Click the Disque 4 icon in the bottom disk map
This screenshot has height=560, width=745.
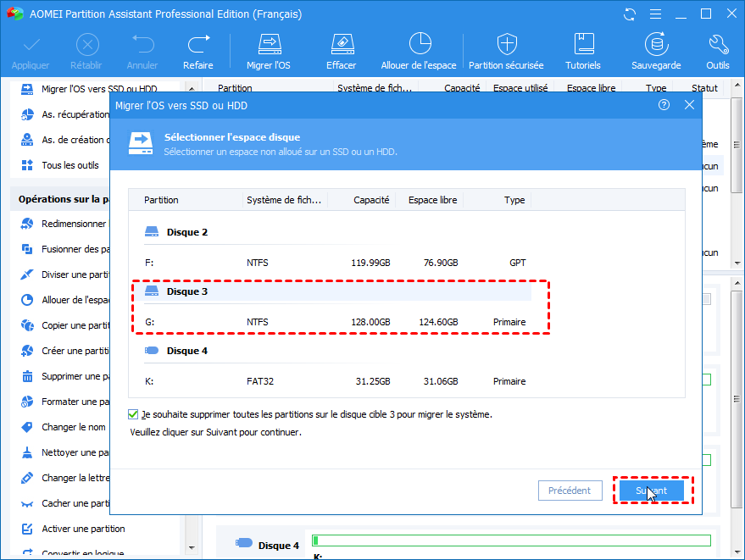[244, 542]
